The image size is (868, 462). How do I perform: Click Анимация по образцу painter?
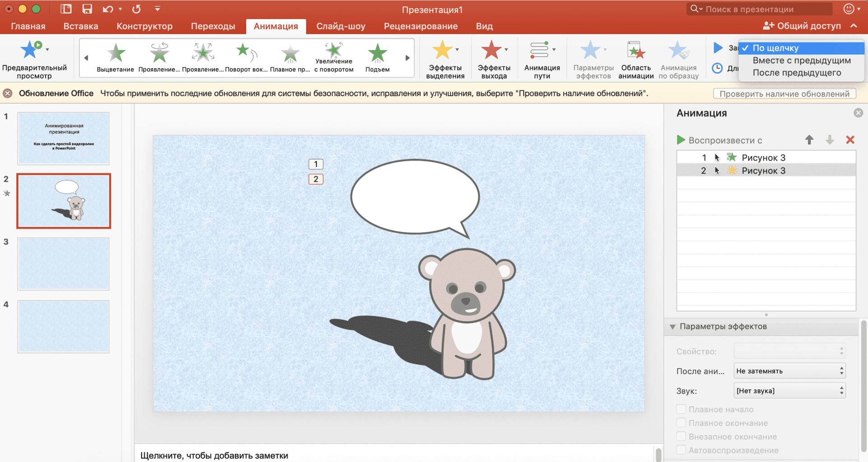tap(678, 60)
